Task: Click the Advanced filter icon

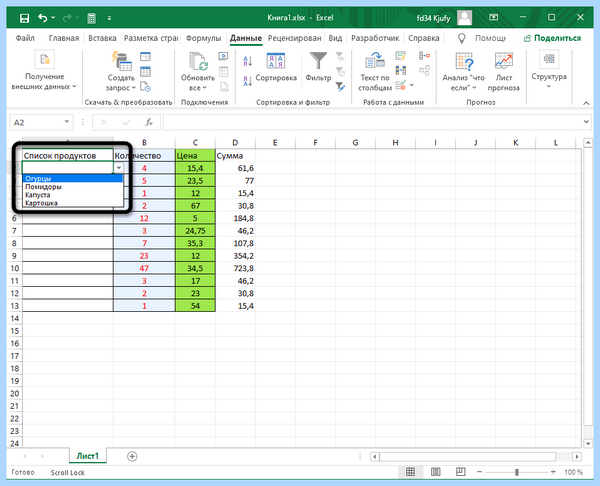Action: pos(340,87)
